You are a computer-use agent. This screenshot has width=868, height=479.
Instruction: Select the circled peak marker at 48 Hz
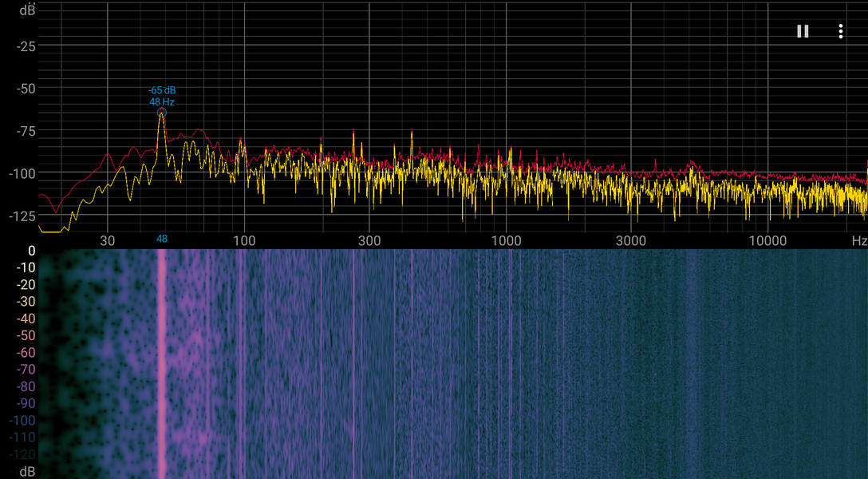[162, 113]
